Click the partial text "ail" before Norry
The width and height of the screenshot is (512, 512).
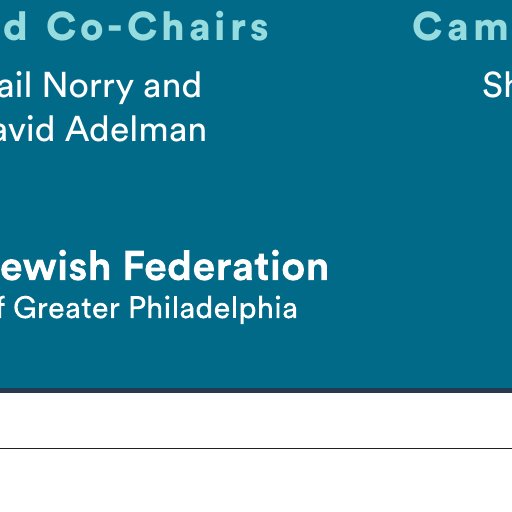click(15, 85)
